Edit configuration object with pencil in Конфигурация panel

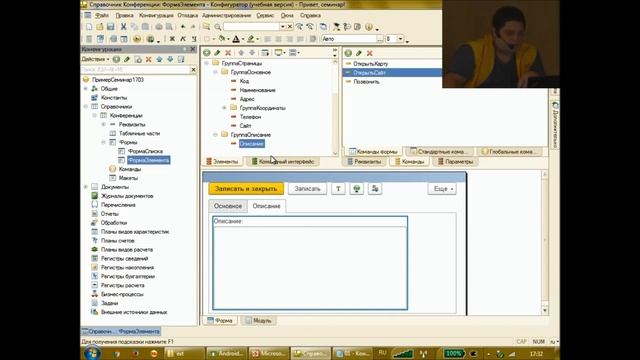[127, 59]
